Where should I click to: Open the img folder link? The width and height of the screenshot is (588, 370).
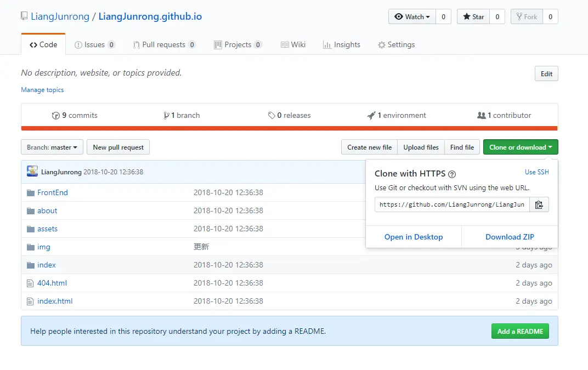tap(43, 247)
